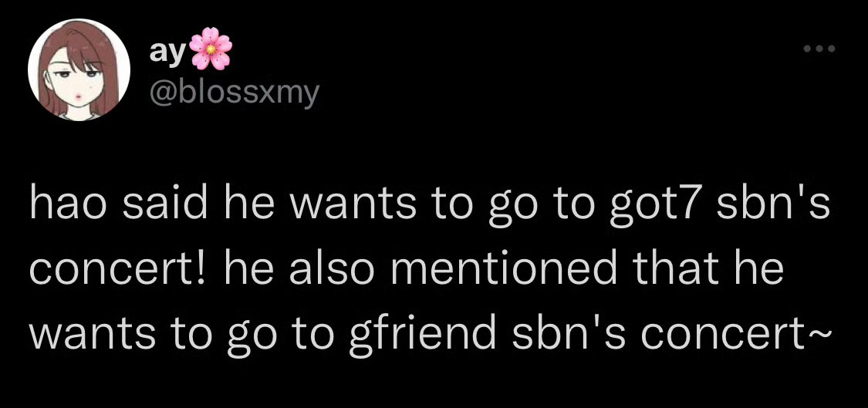Click sbn's at the end of the first line

click(773, 206)
